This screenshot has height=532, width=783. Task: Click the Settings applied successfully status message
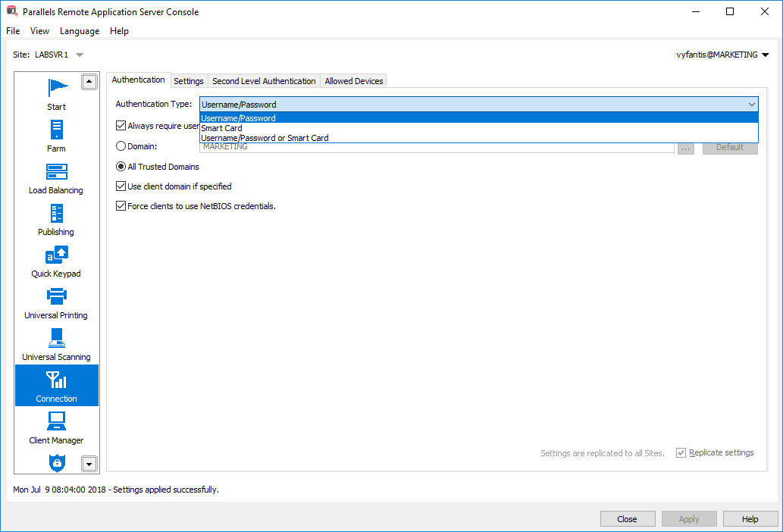tap(116, 490)
